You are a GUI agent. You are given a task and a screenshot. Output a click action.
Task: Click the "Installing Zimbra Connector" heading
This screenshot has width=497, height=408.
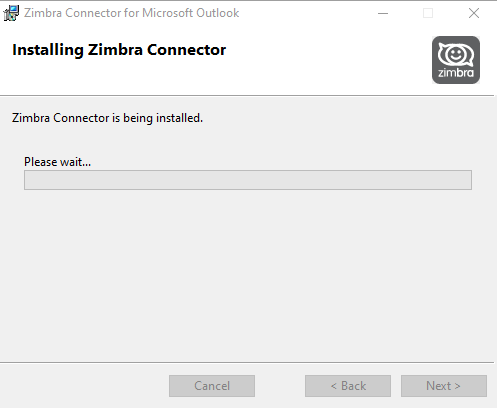(119, 50)
